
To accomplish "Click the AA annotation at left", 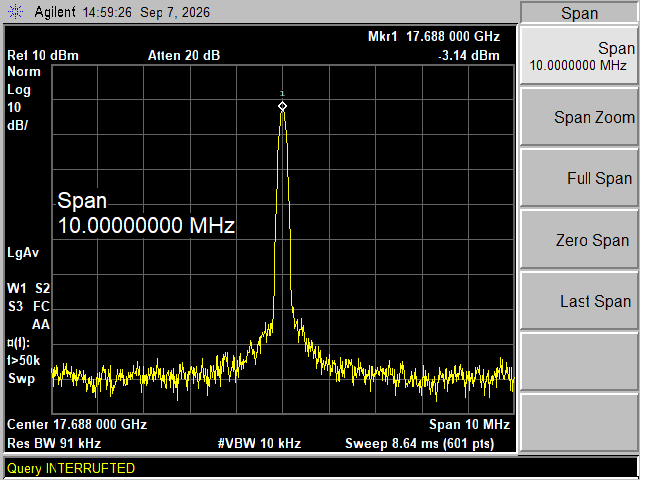I will 41,325.
